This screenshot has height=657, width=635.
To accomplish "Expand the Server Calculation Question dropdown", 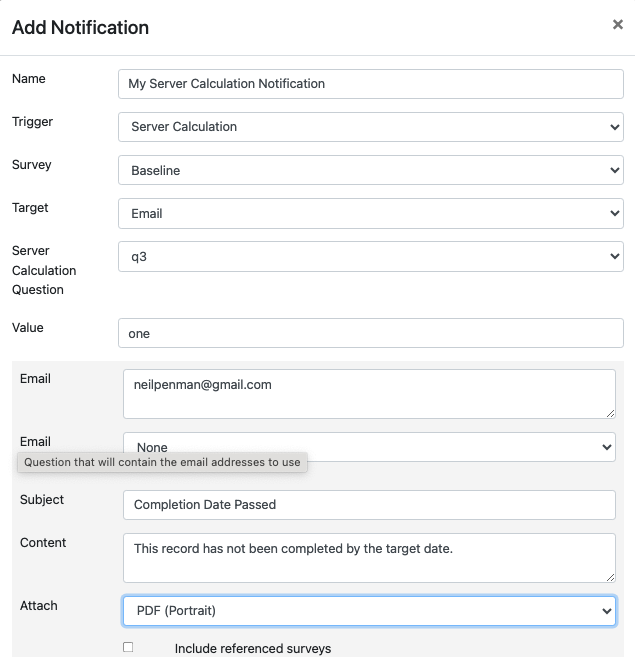I will (x=371, y=256).
